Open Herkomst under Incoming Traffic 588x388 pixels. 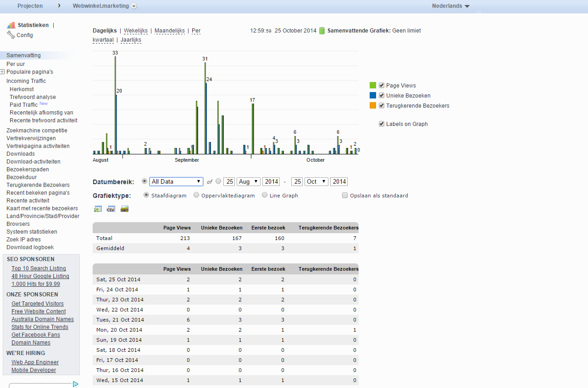pos(22,89)
